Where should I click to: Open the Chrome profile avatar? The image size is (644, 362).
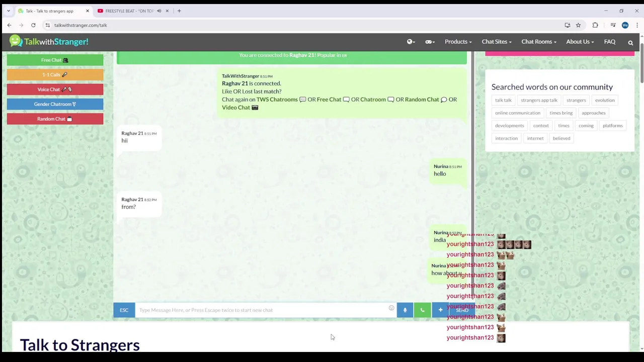pos(625,25)
